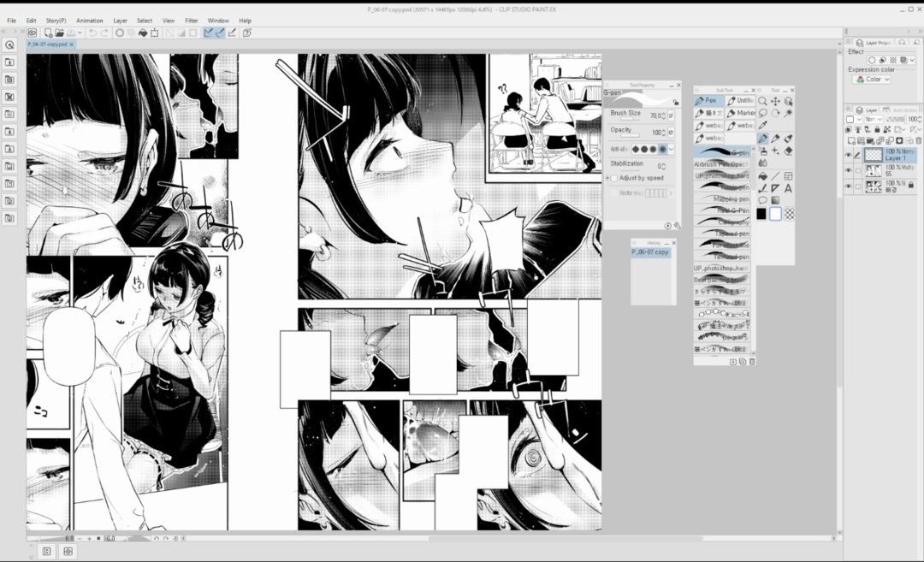Toggle Snap to Ruler in command bar
The image size is (924, 562).
[x=209, y=33]
